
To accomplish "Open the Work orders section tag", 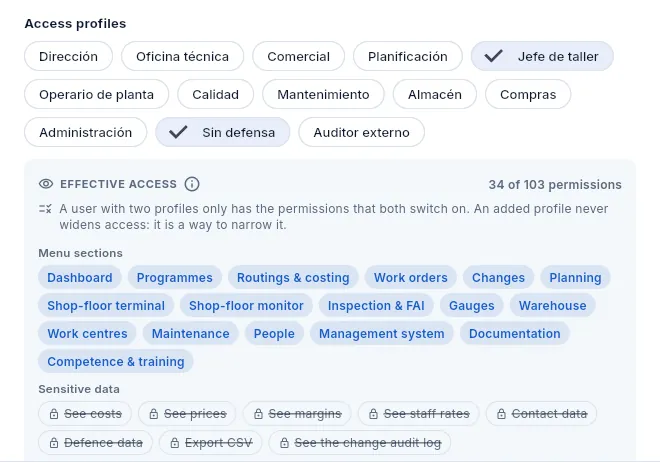I will 411,278.
